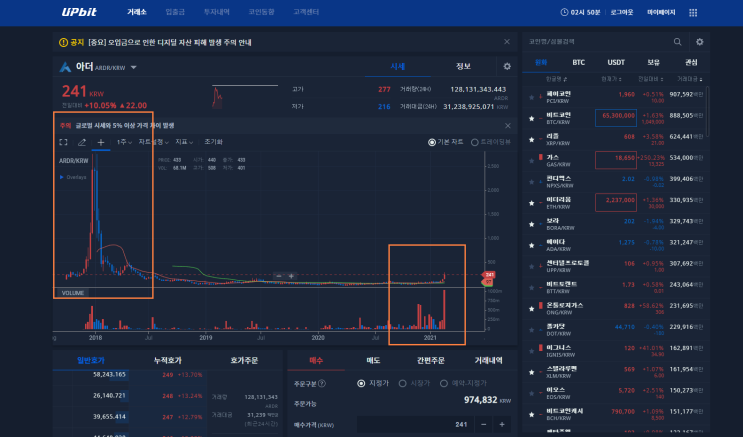This screenshot has width=743, height=437.
Task: Close the 글로벌 시세 warning bar
Action: 507,126
